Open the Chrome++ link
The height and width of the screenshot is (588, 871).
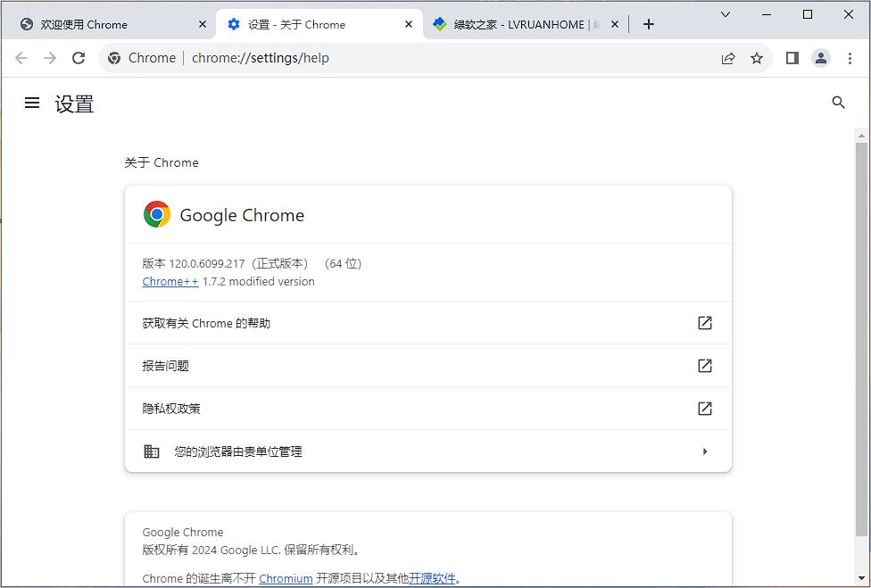tap(170, 281)
